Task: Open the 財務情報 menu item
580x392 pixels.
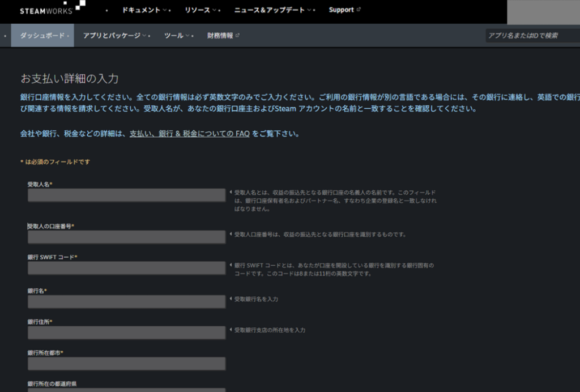Action: coord(220,36)
